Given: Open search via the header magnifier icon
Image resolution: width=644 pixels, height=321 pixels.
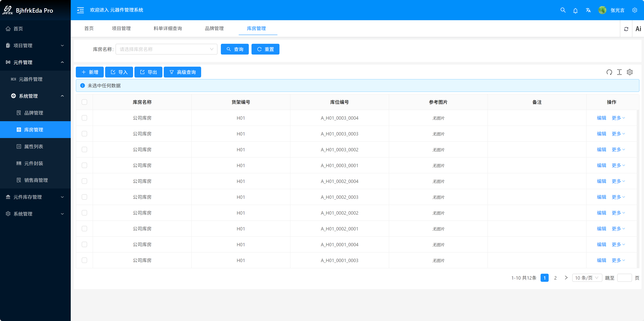Looking at the screenshot, I should coord(563,10).
